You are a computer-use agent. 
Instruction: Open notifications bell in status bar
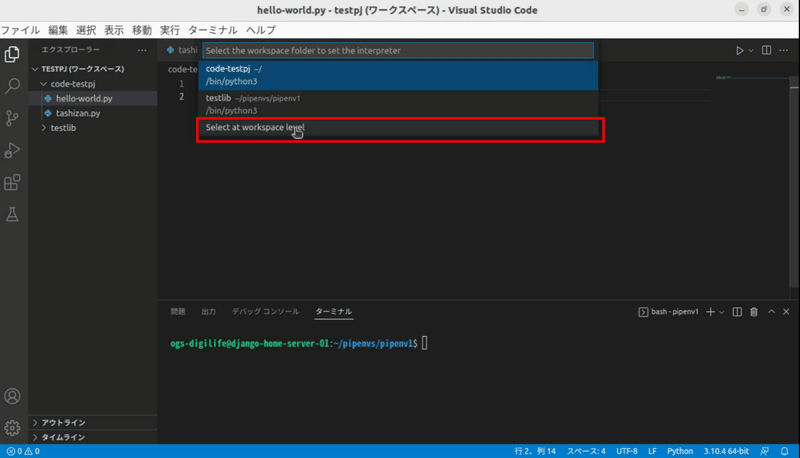pos(784,451)
